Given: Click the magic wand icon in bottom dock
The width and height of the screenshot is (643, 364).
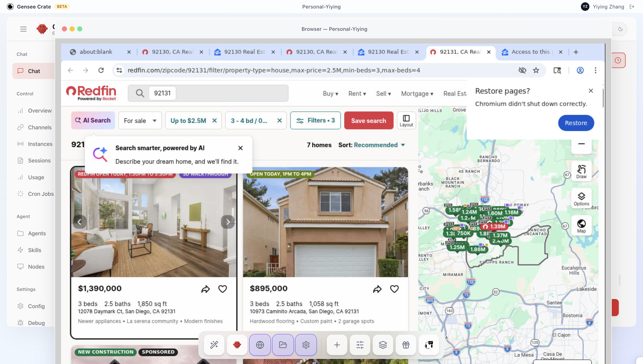Looking at the screenshot, I should 214,345.
